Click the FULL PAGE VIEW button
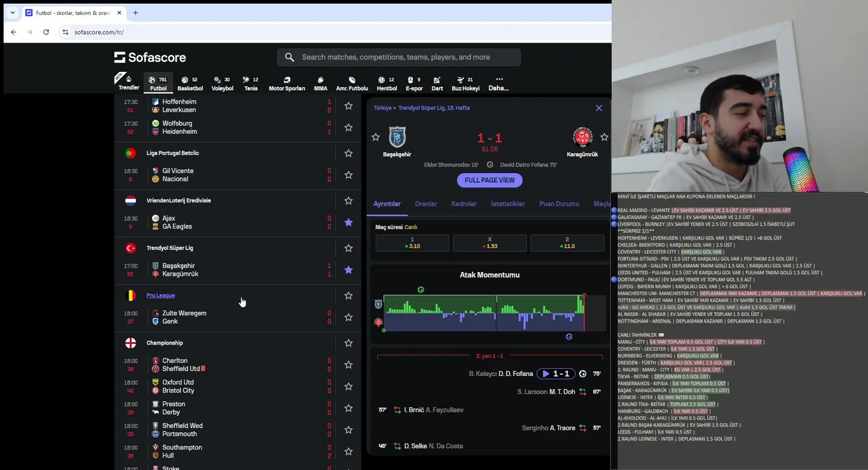Viewport: 868px width, 470px height. (490, 180)
